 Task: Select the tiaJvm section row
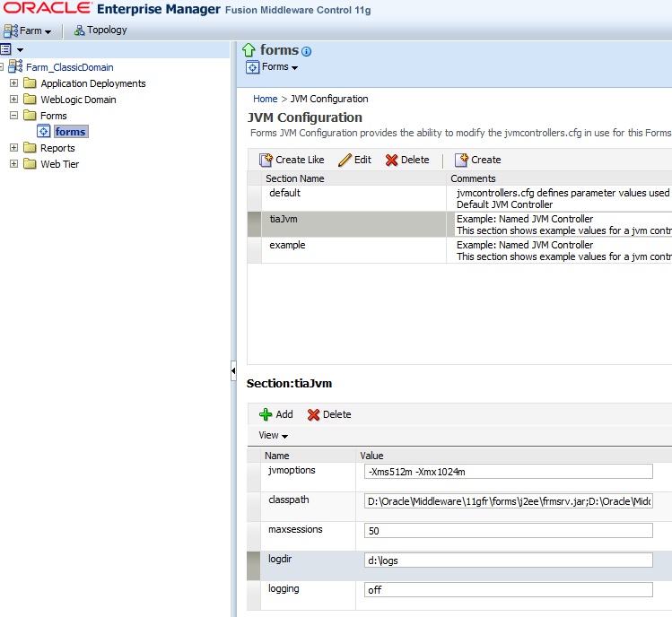(459, 224)
